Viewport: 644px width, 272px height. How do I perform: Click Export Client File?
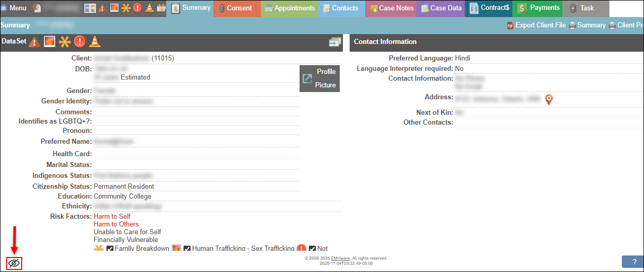536,25
